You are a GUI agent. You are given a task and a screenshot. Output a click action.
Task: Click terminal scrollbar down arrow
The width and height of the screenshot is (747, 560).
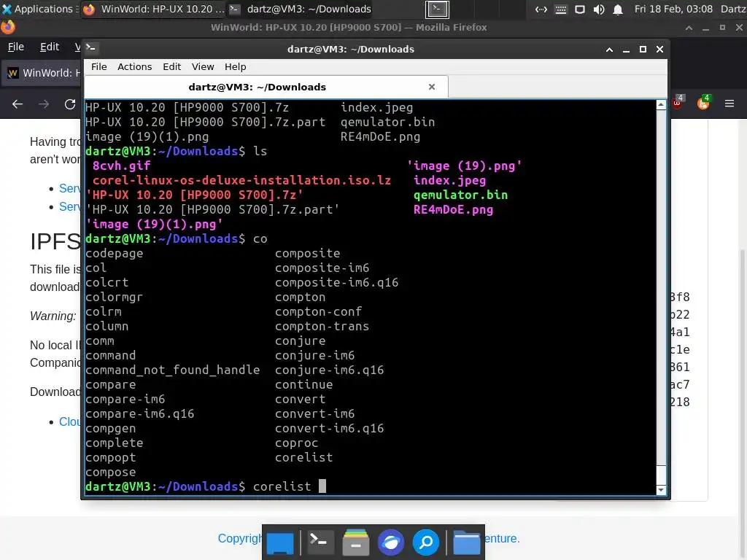click(661, 490)
